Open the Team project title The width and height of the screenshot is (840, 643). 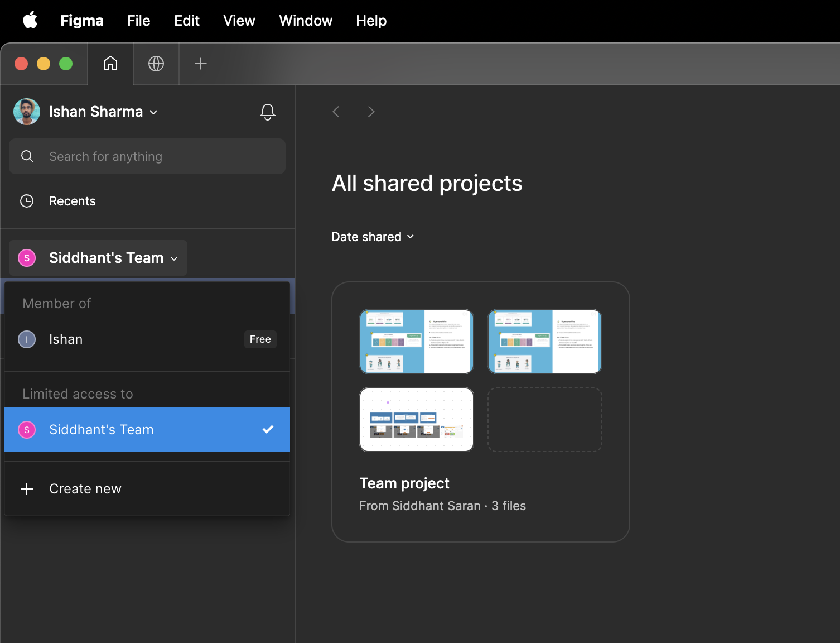click(x=404, y=483)
